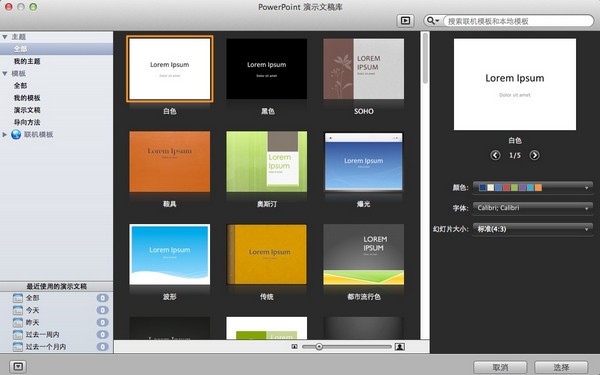
Task: Click the large 白色 preview slide
Action: pos(515,84)
